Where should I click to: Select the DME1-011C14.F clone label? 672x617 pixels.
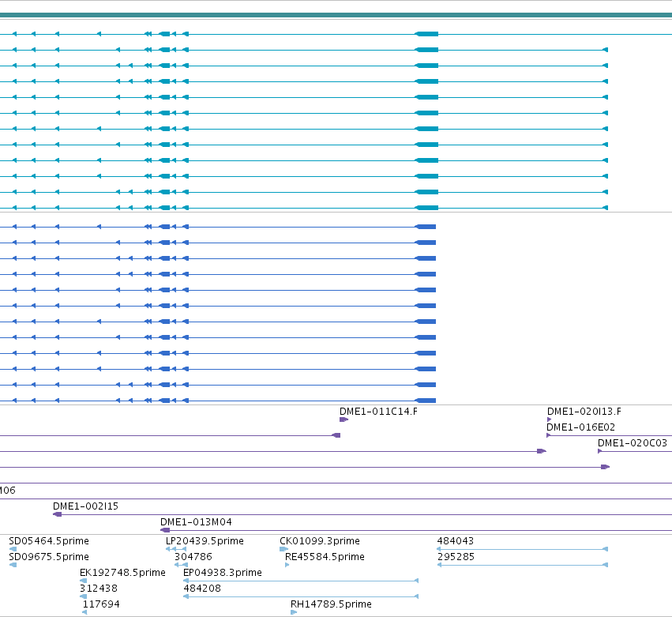tap(378, 411)
